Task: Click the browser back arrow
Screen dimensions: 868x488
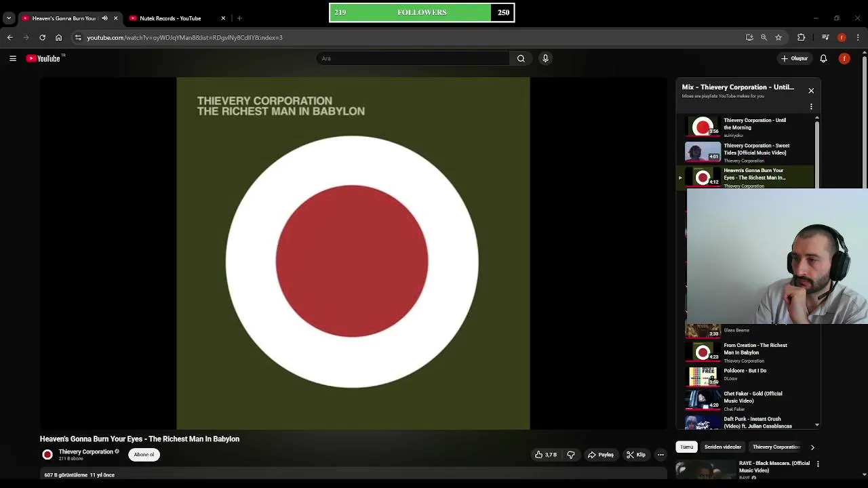Action: coord(10,37)
